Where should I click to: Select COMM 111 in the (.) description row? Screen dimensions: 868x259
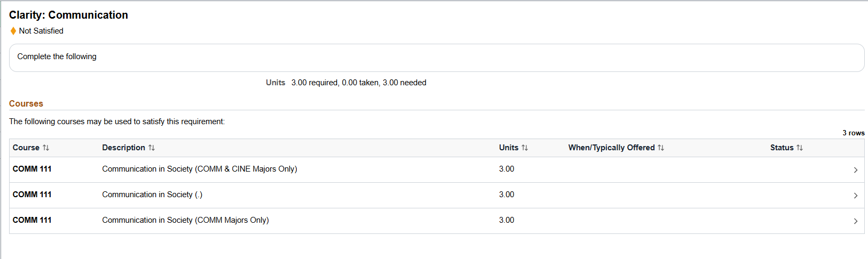point(32,195)
